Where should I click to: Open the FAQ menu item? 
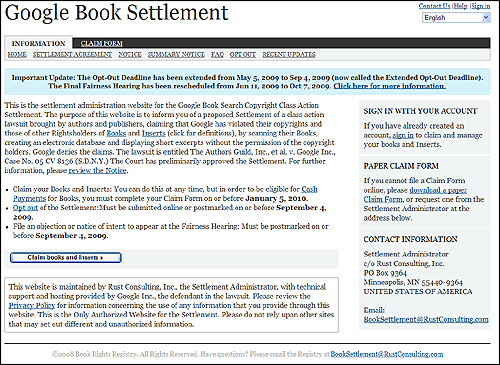[217, 54]
